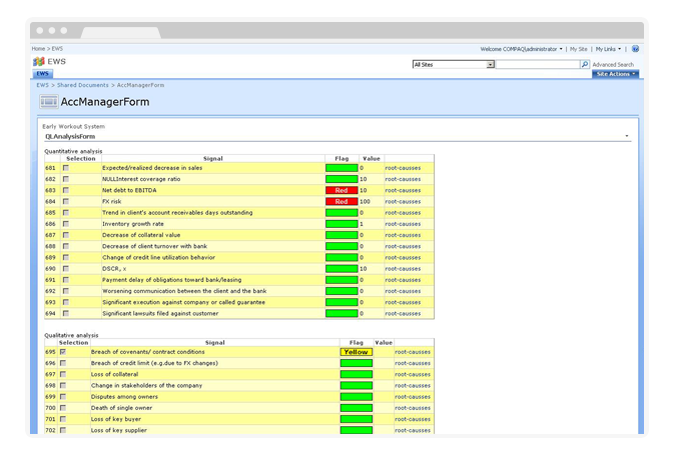
Task: Check the selection box for row 692
Action: coord(66,291)
